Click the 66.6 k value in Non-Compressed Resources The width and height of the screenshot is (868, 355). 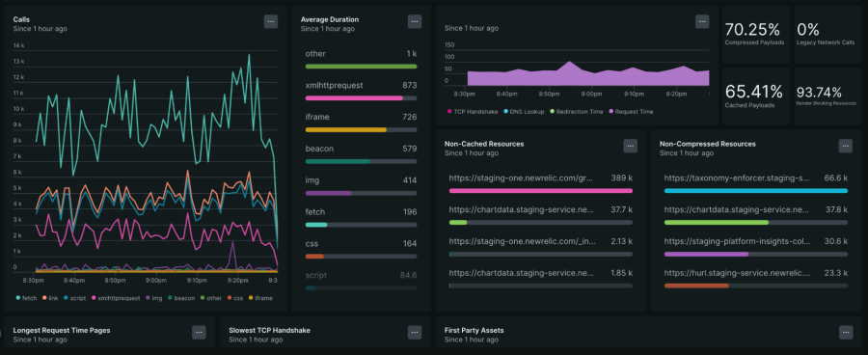click(x=836, y=178)
